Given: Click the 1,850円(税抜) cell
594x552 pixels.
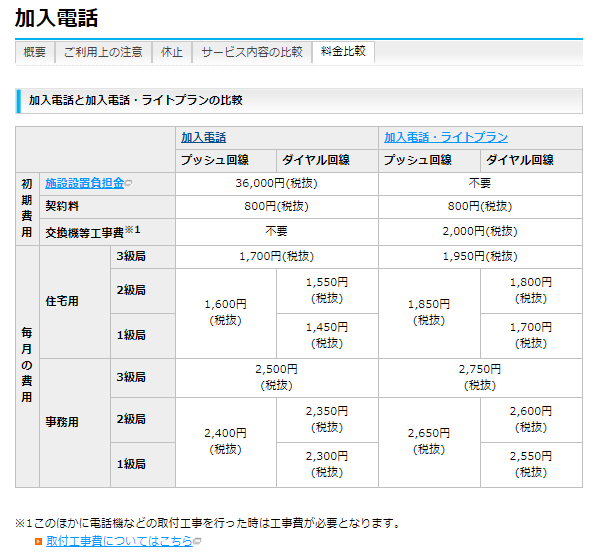Looking at the screenshot, I should [x=429, y=313].
